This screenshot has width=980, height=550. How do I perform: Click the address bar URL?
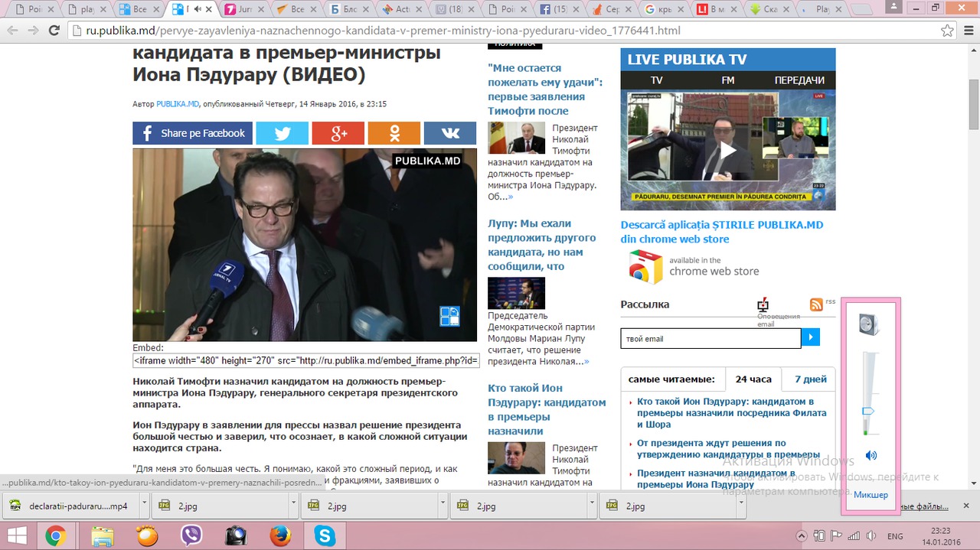click(x=383, y=31)
